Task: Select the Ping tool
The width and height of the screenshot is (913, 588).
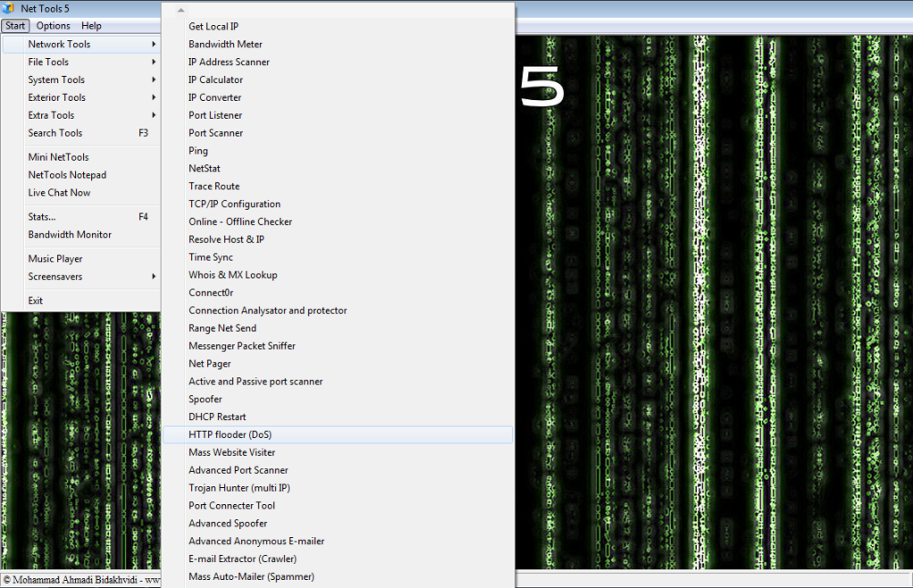Action: (337, 151)
